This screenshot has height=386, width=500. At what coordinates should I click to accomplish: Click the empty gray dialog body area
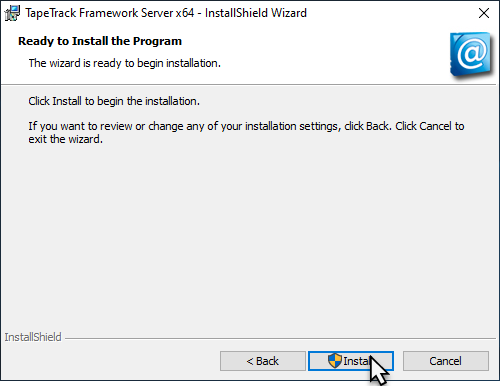click(248, 233)
